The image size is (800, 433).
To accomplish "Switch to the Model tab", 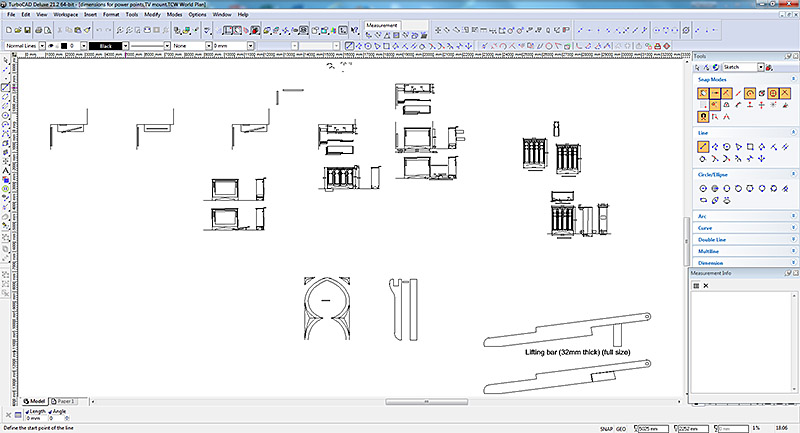I will click(x=35, y=399).
